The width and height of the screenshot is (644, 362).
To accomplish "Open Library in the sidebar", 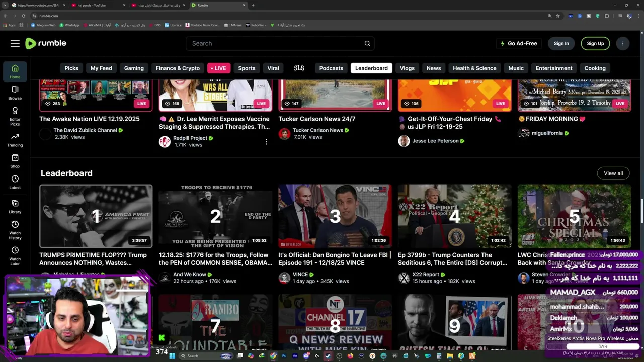I will [15, 207].
